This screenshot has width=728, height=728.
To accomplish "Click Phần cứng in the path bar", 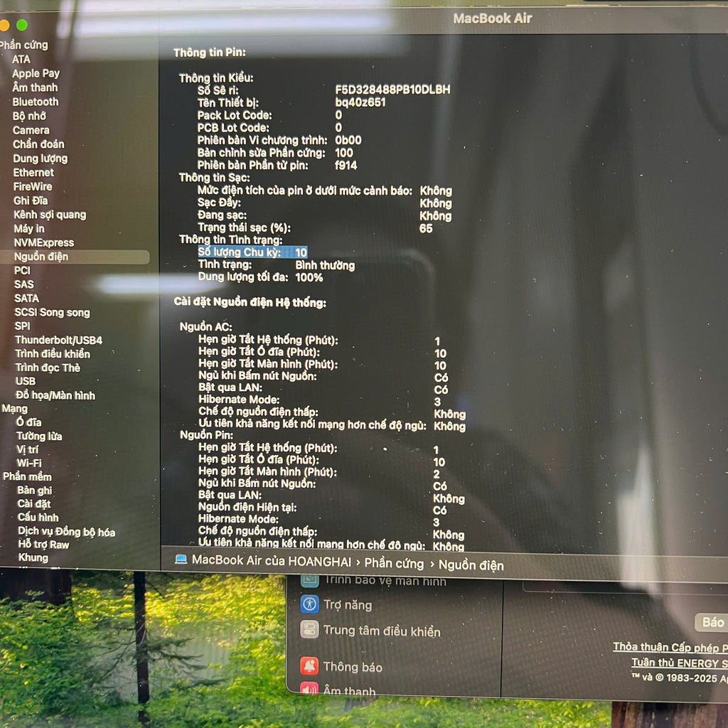I will (394, 563).
